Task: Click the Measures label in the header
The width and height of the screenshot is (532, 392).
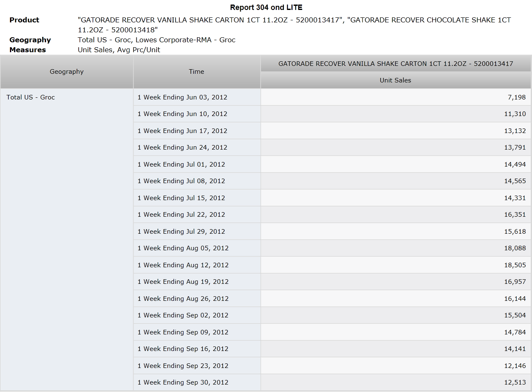Action: click(28, 50)
